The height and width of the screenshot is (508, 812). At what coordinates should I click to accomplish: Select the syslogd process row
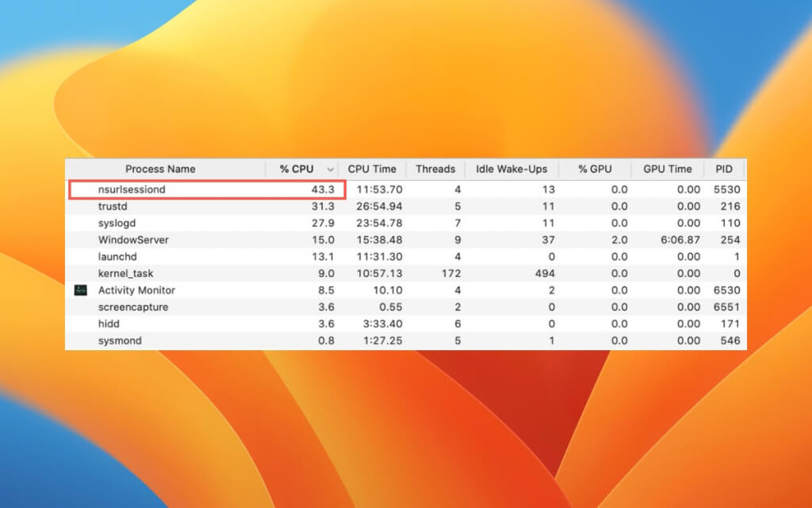click(405, 223)
